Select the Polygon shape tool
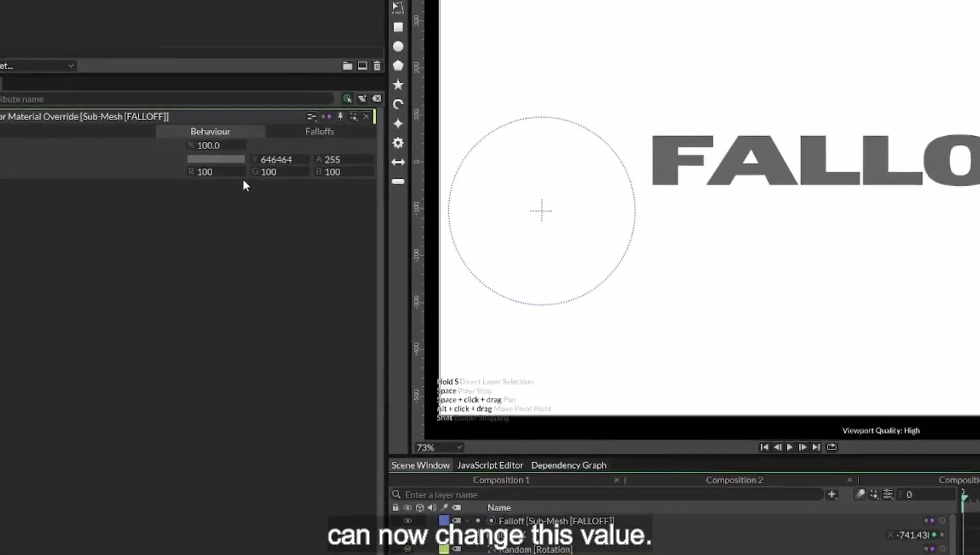The width and height of the screenshot is (980, 555). [x=398, y=65]
